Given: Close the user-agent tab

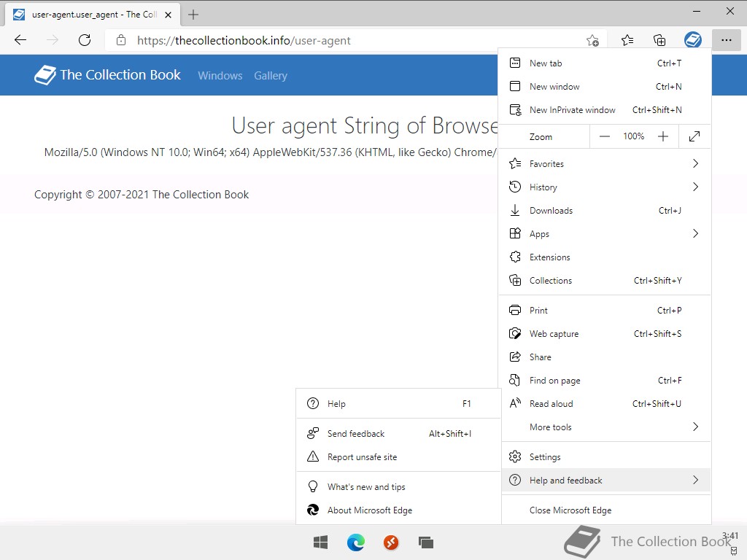Looking at the screenshot, I should click(169, 15).
